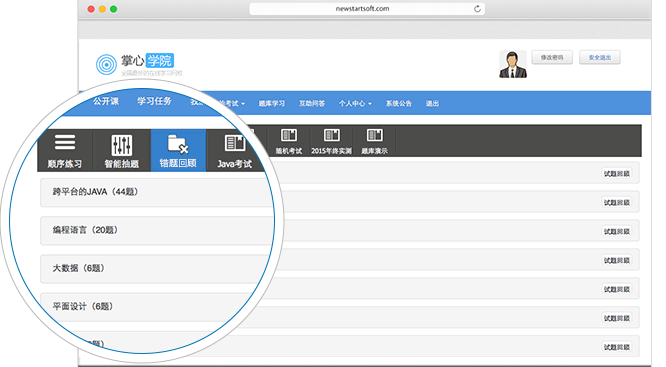The height and width of the screenshot is (367, 666).
Task: Go to 题库学习 in the navigation bar
Action: tap(271, 103)
